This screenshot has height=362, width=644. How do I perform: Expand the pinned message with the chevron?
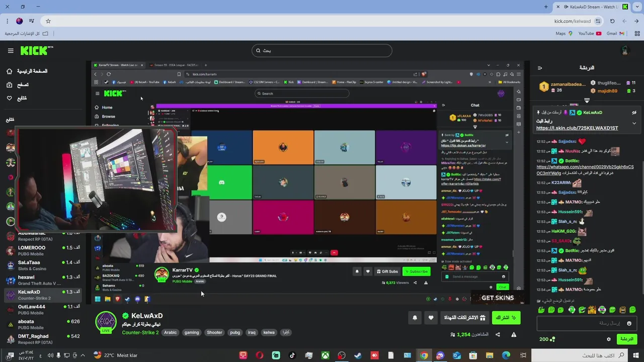coord(634,123)
